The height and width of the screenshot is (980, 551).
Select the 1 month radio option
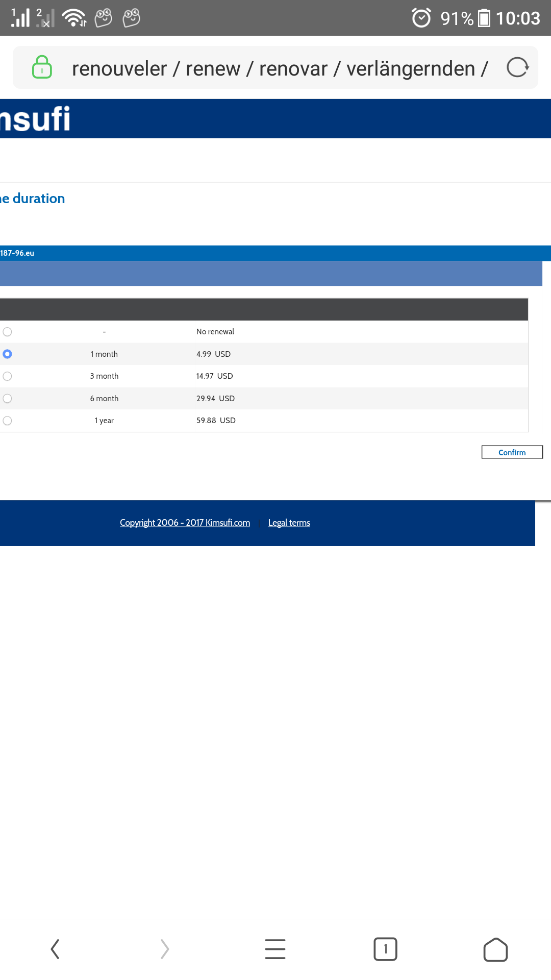pyautogui.click(x=7, y=354)
